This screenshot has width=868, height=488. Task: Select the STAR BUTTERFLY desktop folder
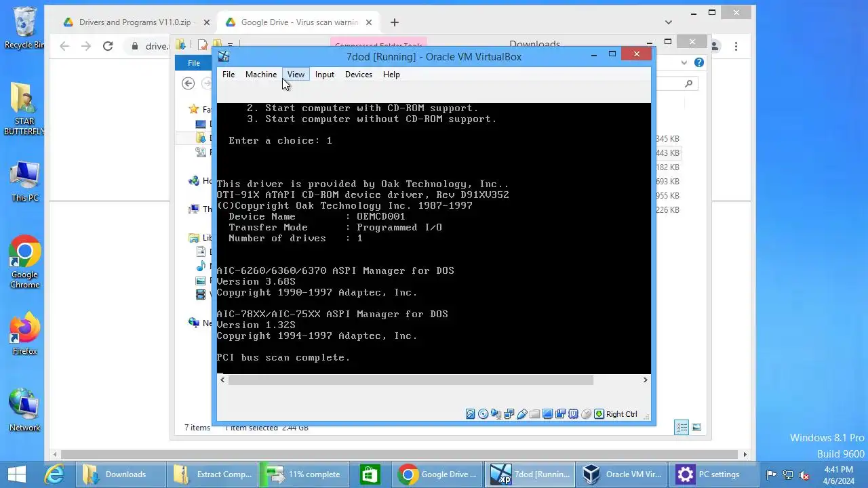25,109
